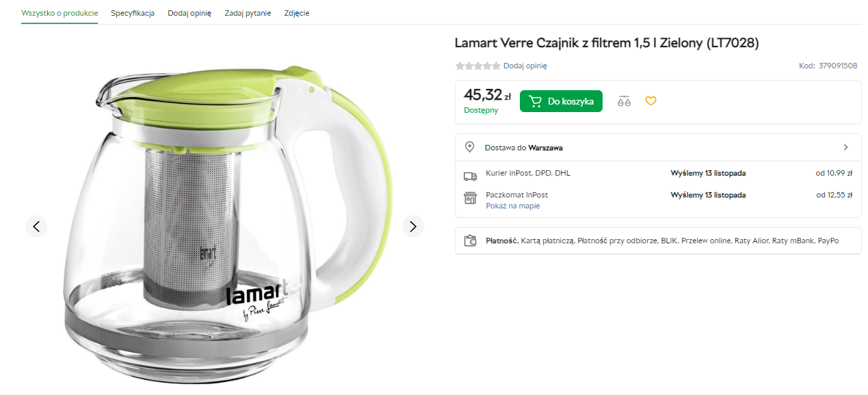Click the product code 379091508
This screenshot has width=868, height=395.
pos(838,66)
